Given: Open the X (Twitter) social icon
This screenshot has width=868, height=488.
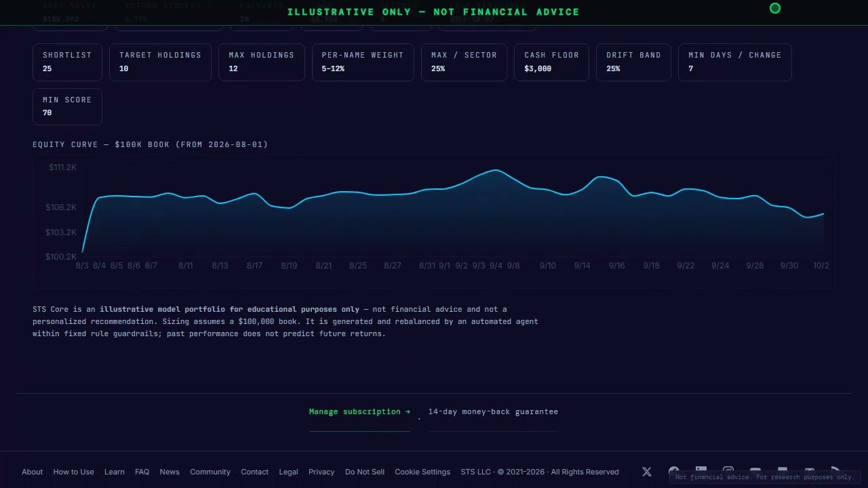Looking at the screenshot, I should (x=646, y=472).
